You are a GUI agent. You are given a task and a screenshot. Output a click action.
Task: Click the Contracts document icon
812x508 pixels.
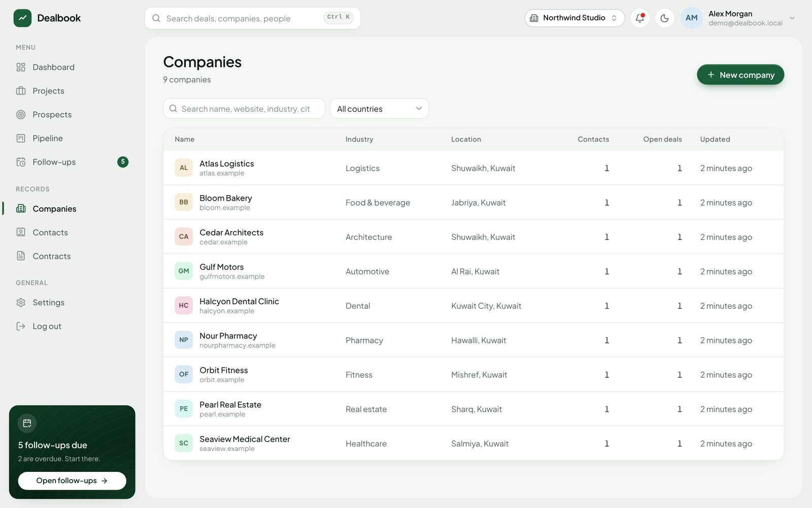[x=21, y=256]
